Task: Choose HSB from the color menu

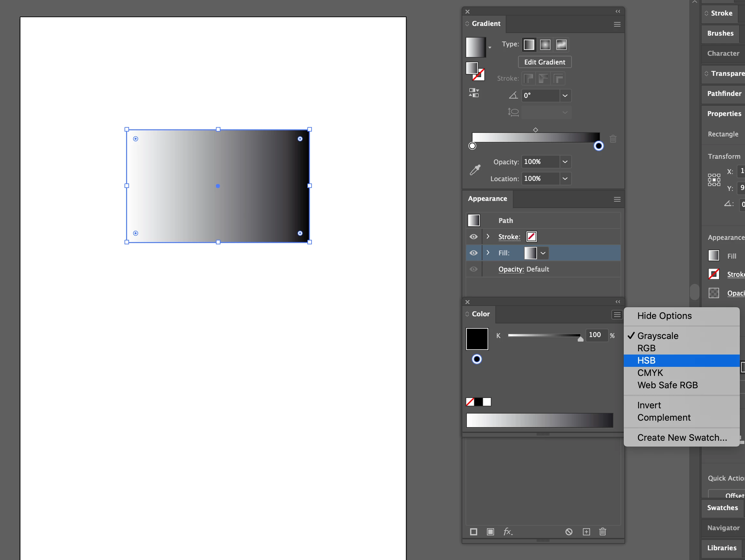Action: point(646,361)
